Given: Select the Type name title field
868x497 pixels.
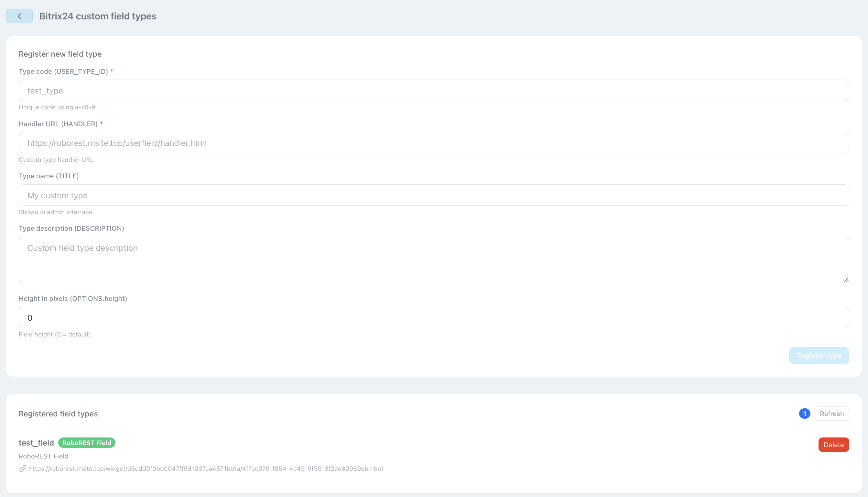Looking at the screenshot, I should pos(433,195).
